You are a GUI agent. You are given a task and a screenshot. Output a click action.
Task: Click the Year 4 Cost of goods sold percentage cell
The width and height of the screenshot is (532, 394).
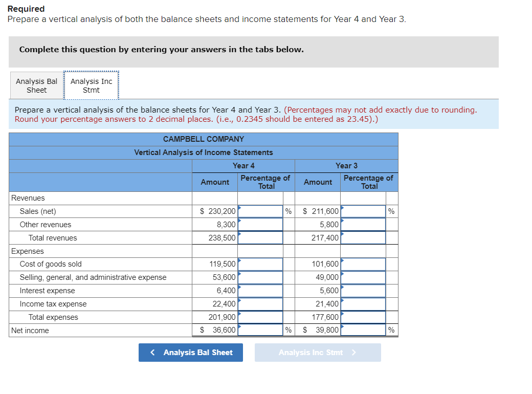(261, 264)
